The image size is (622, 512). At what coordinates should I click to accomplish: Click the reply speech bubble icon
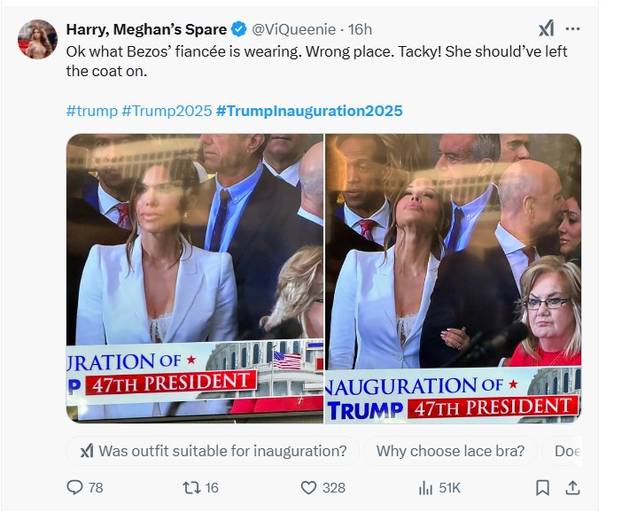pyautogui.click(x=74, y=488)
